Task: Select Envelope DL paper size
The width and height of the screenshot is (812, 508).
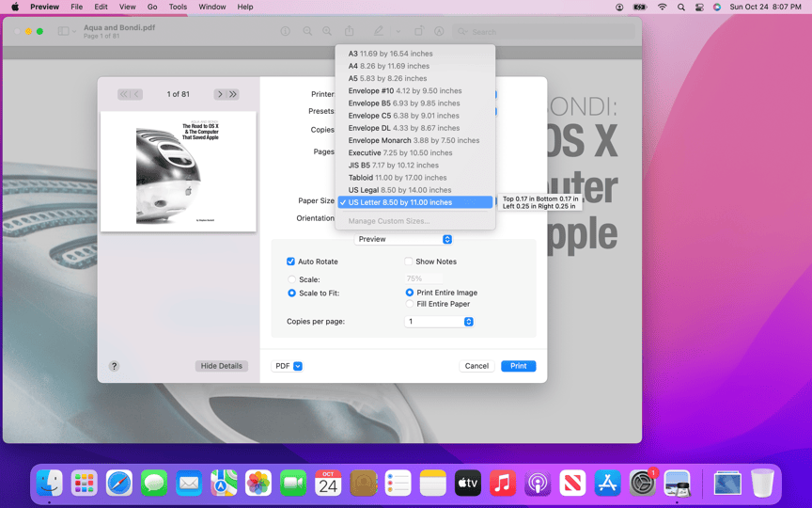Action: click(415, 128)
